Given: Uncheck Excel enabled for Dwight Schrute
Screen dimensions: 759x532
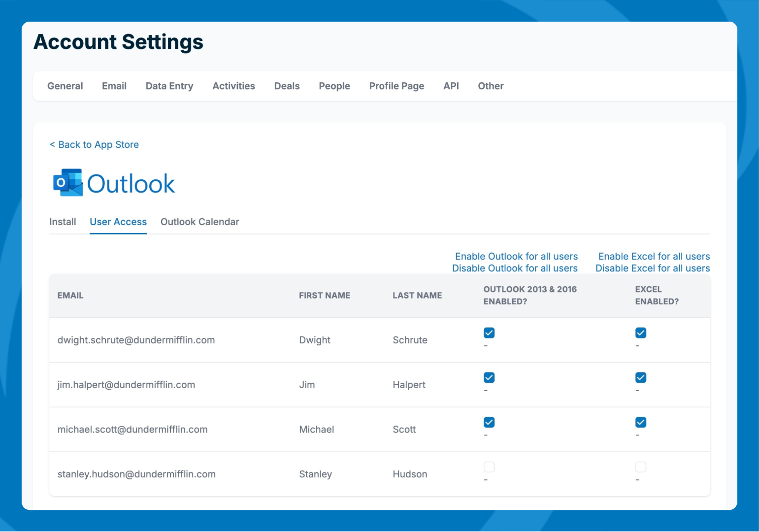Looking at the screenshot, I should pyautogui.click(x=640, y=333).
